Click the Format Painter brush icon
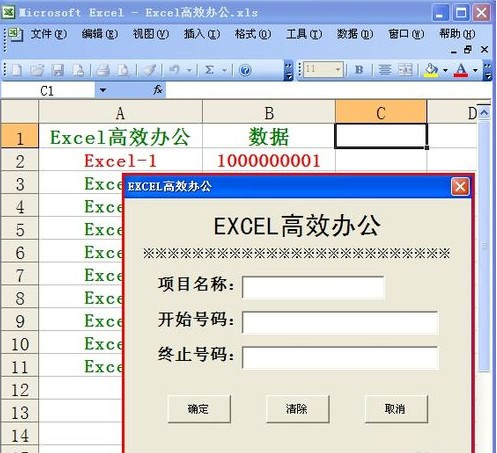 (149, 70)
